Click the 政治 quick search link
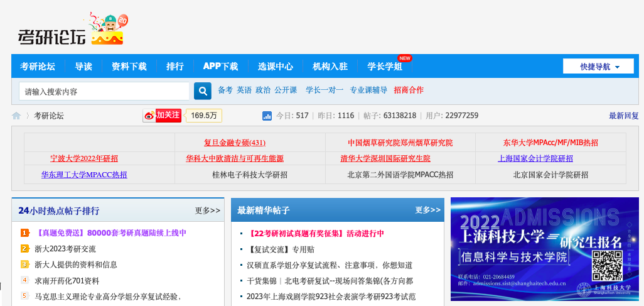The height and width of the screenshot is (306, 644). pos(263,90)
